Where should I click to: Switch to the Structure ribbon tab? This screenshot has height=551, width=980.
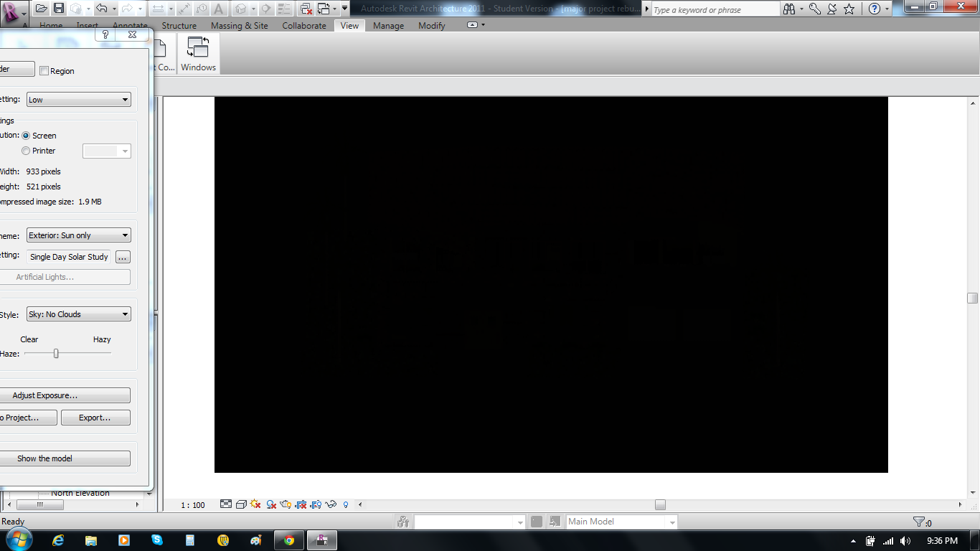click(x=179, y=25)
